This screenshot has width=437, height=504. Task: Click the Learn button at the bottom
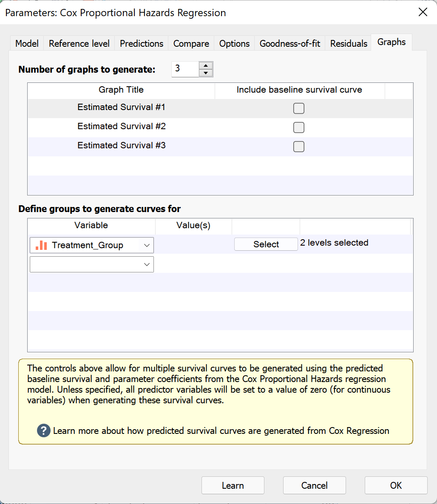click(x=233, y=485)
